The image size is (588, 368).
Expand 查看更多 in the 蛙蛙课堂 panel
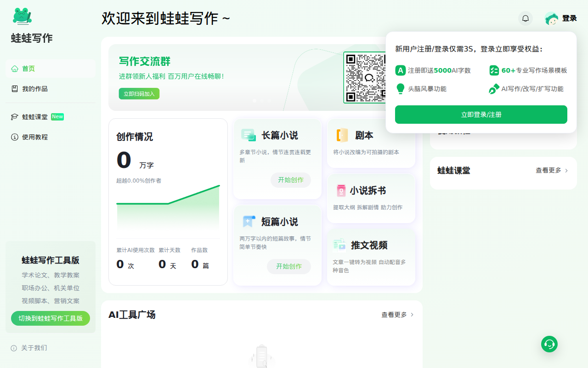pos(552,170)
